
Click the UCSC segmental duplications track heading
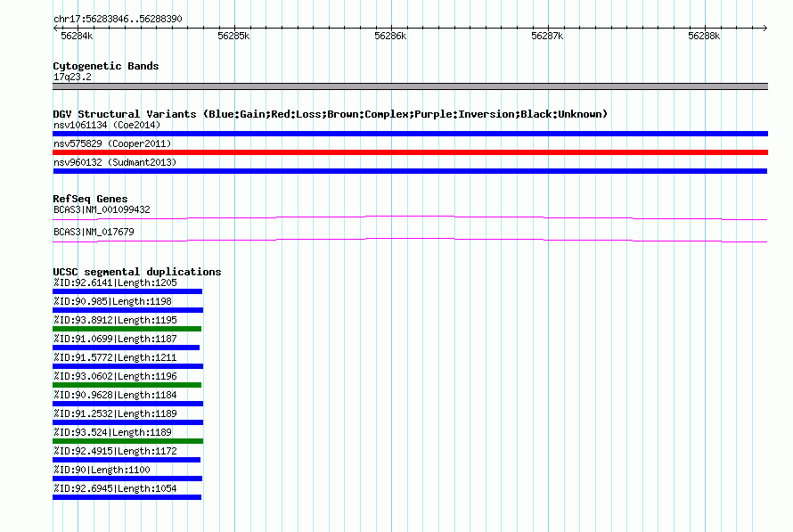pos(137,272)
